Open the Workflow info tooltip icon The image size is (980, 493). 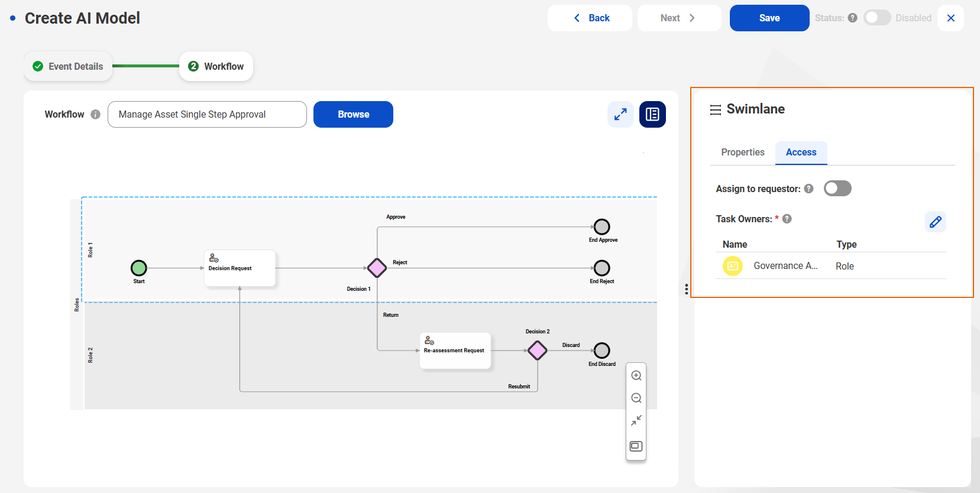[95, 114]
